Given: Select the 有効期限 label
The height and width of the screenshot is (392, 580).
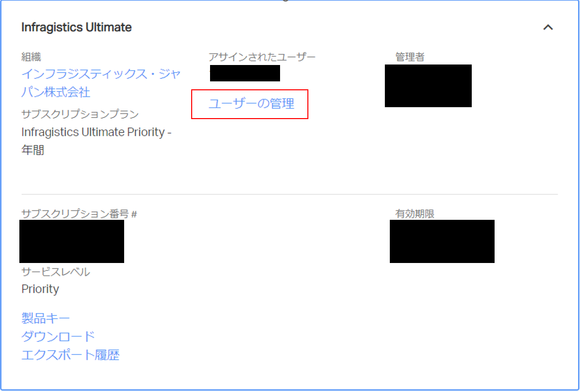Looking at the screenshot, I should click(415, 213).
